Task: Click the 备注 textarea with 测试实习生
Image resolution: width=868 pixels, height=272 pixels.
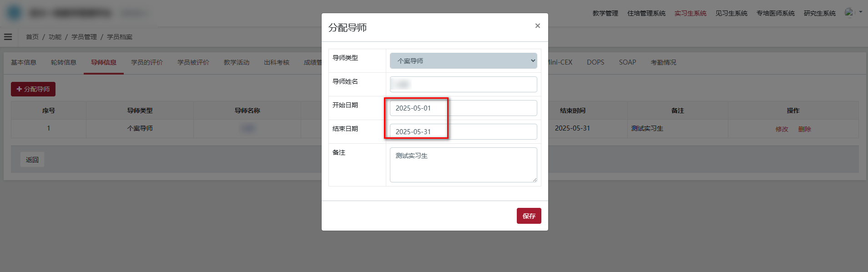Action: [x=463, y=165]
